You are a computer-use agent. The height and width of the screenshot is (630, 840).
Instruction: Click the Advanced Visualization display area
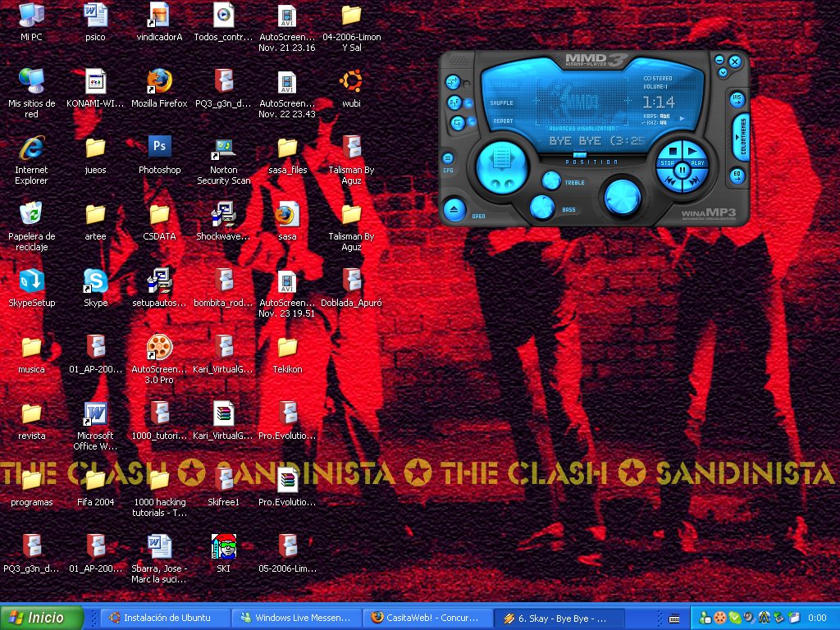coord(582,100)
